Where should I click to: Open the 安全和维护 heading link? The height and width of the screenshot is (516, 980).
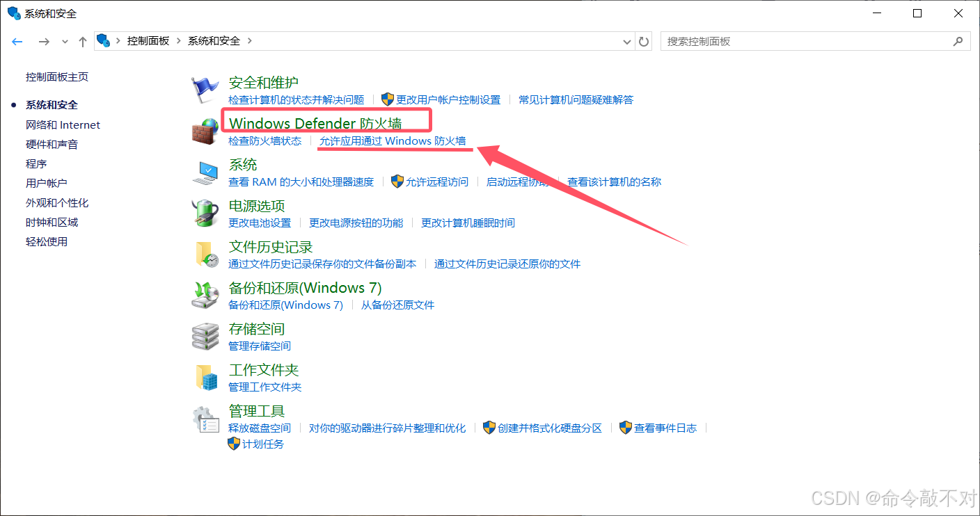[264, 83]
